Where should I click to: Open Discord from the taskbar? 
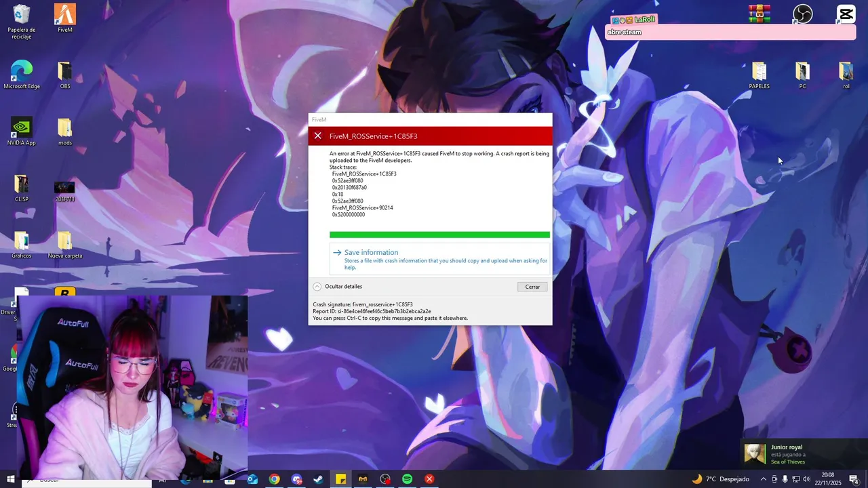pyautogui.click(x=296, y=479)
